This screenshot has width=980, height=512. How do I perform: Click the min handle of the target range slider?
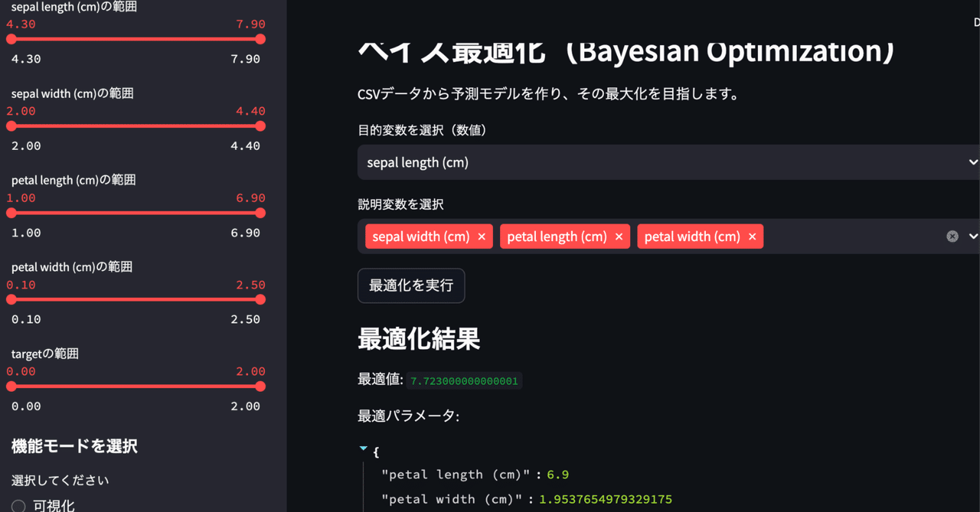pos(8,386)
